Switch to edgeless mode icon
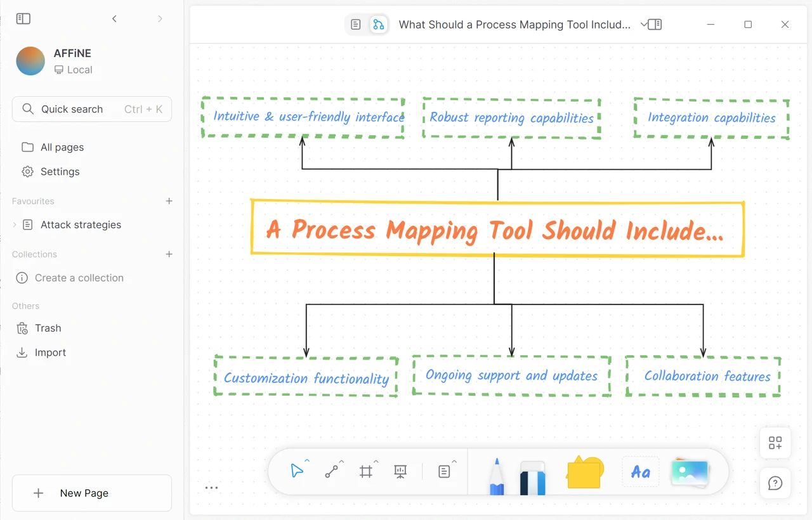812x520 pixels. point(379,25)
